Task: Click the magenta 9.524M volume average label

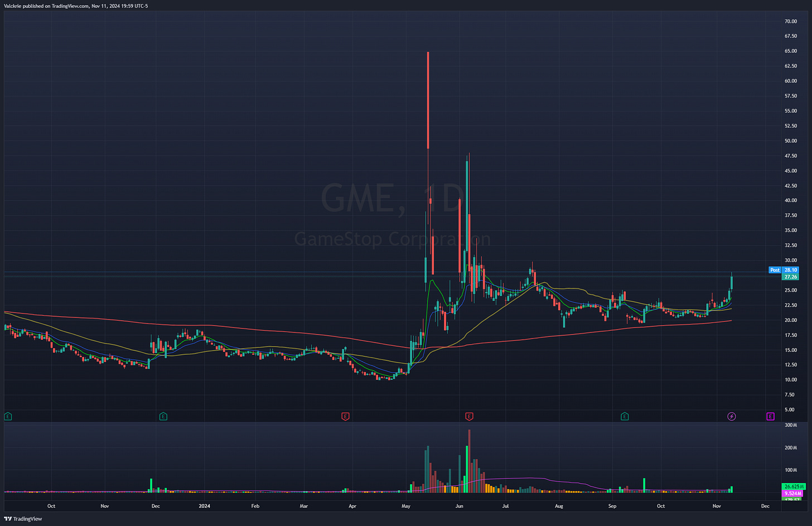Action: (x=792, y=494)
